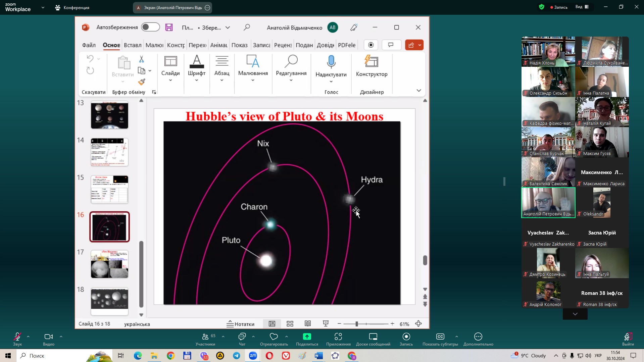
Task: Open the Design (Констр) tab
Action: coord(176,45)
